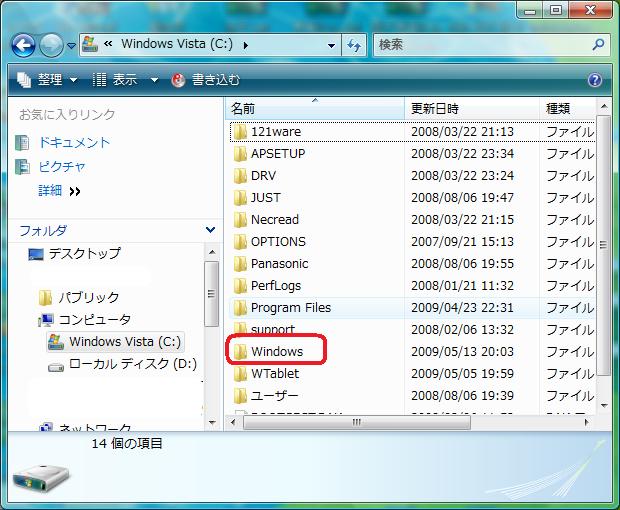
Task: Click the double chevron in address bar
Action: [108, 43]
